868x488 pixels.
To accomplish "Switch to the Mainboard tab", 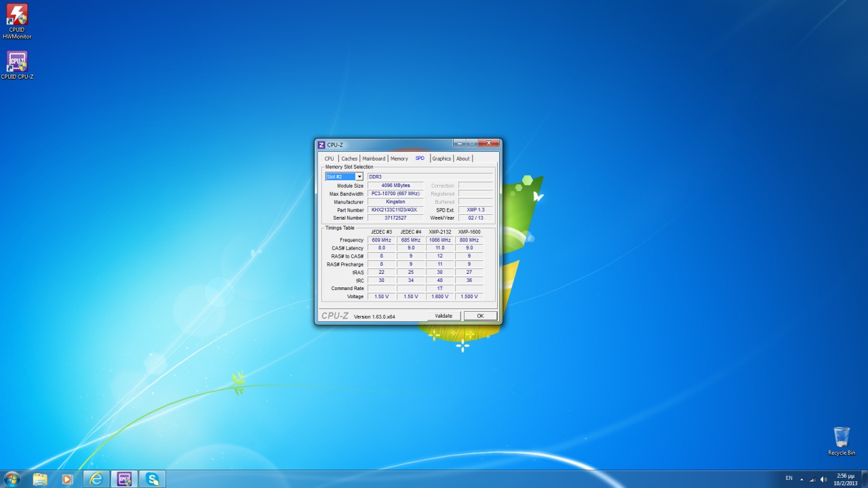I will [x=374, y=159].
